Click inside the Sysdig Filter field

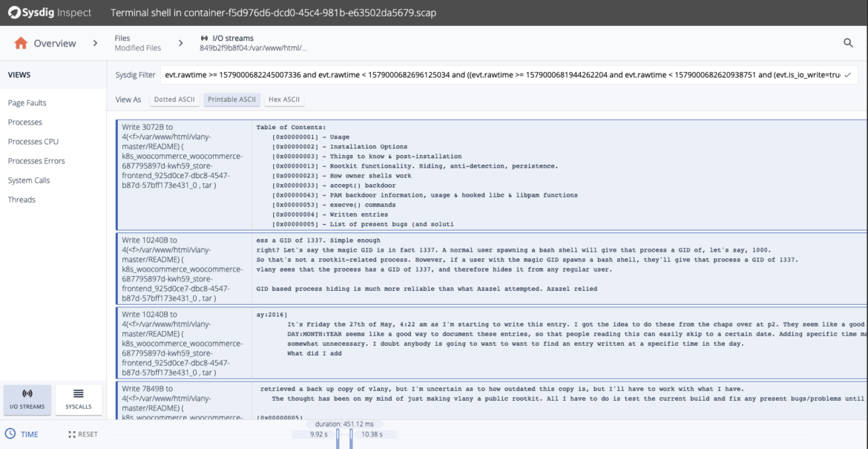coord(445,74)
